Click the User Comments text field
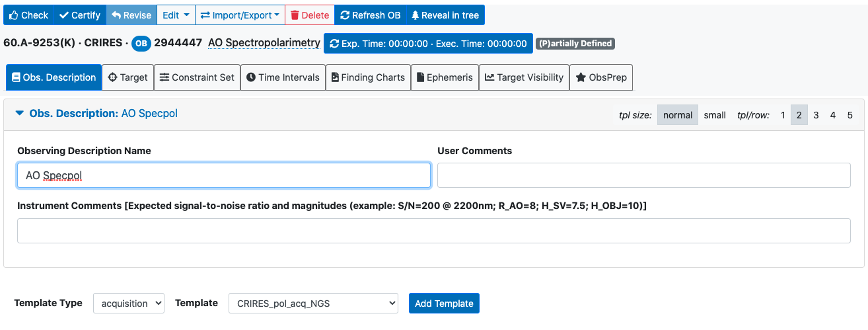Image resolution: width=868 pixels, height=330 pixels. 643,176
